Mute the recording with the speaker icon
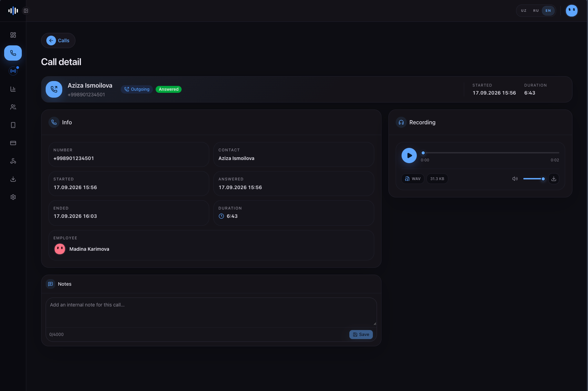Viewport: 588px width, 391px height. click(x=515, y=179)
